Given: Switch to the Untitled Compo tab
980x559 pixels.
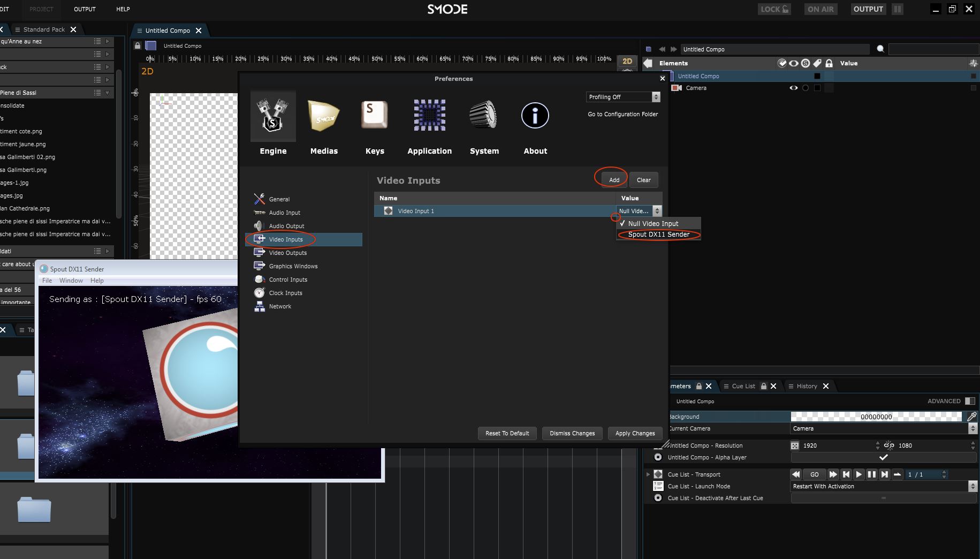Looking at the screenshot, I should click(168, 31).
